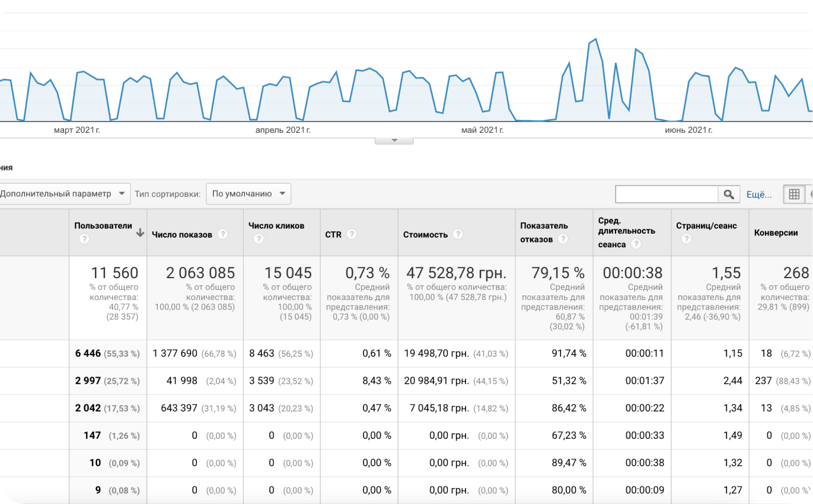Click inside the table search field

[x=667, y=194]
